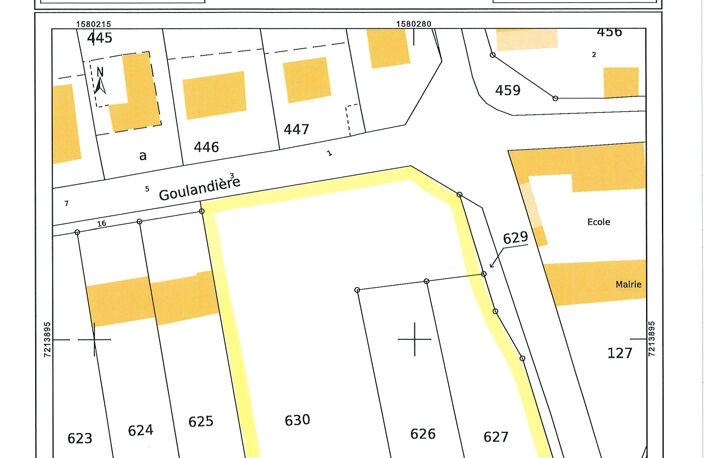704x458 pixels.
Task: Select parcel number 627
Action: (x=496, y=436)
